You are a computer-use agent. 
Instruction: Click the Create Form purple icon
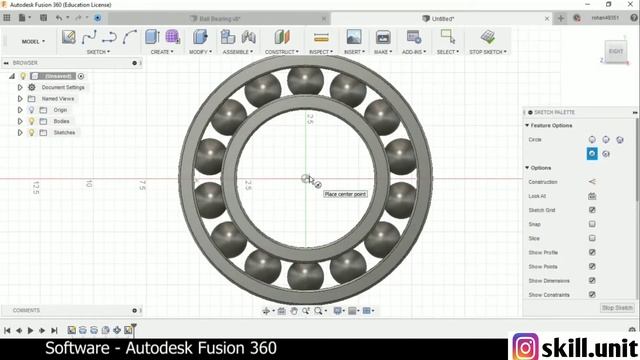point(172,37)
